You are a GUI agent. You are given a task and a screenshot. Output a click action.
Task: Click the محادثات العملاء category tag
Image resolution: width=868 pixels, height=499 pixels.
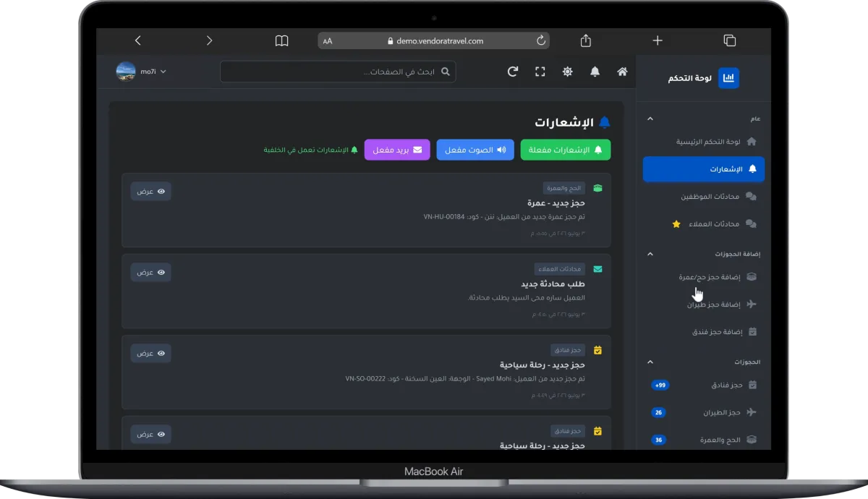click(560, 269)
